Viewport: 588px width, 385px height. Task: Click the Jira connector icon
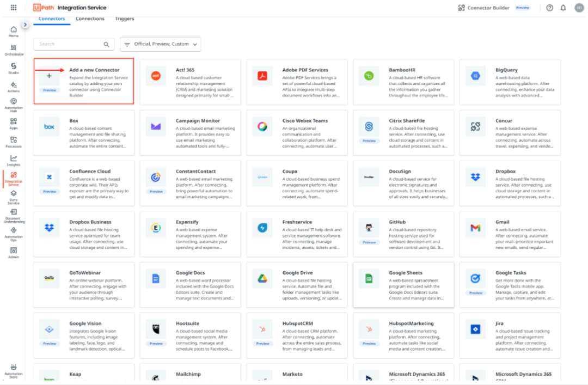point(475,329)
